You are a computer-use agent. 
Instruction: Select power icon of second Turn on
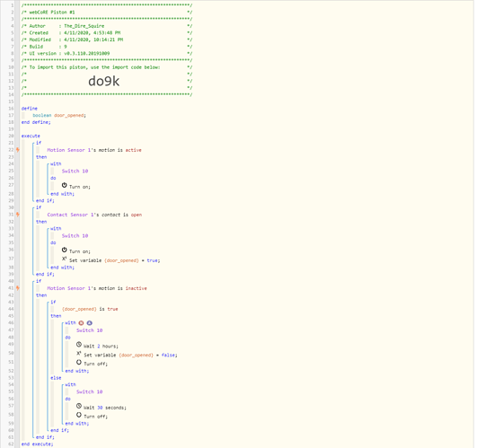point(64,250)
